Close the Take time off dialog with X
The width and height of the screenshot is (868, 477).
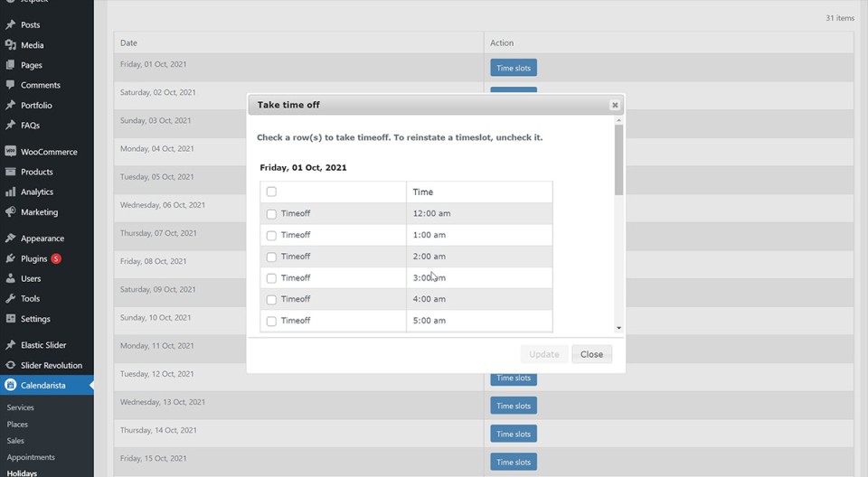[615, 105]
